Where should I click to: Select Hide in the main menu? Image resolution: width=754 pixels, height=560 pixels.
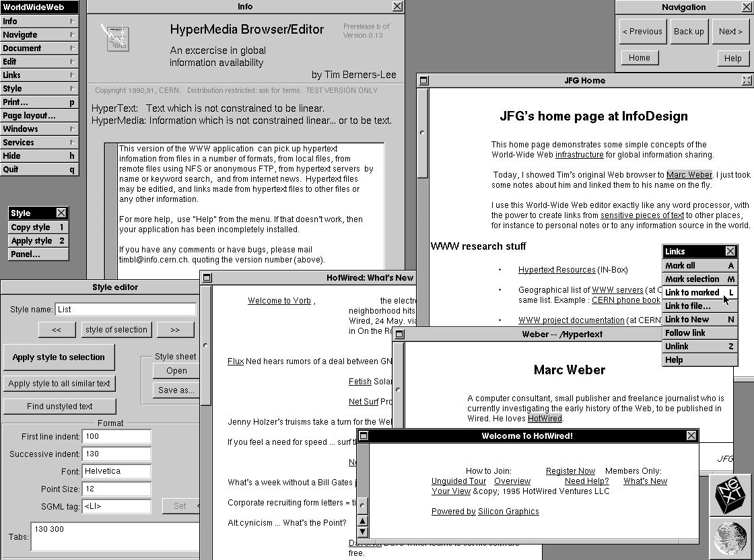point(39,155)
